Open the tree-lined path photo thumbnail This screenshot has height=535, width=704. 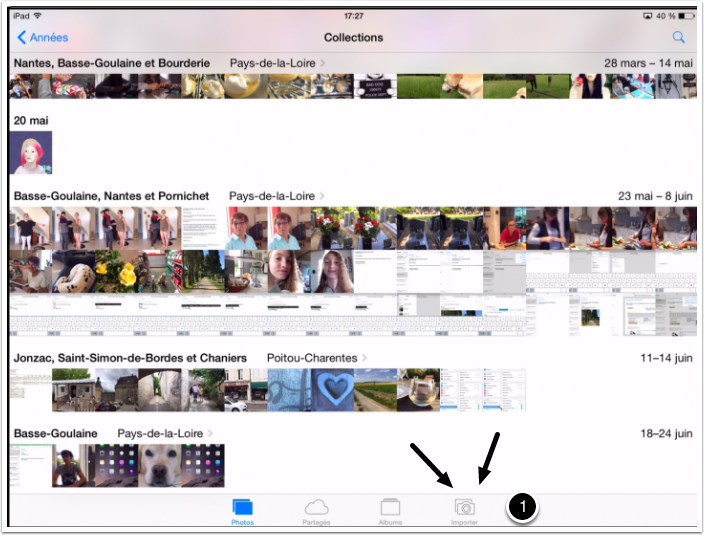(x=203, y=272)
